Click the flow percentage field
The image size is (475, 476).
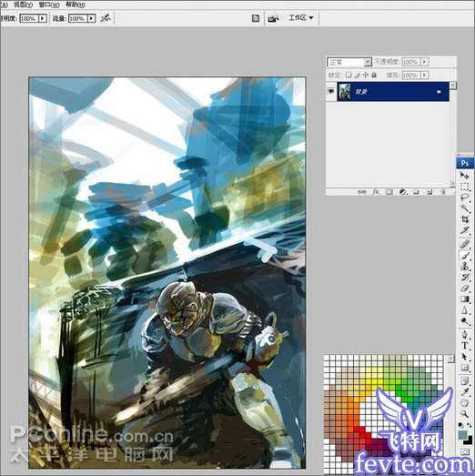pyautogui.click(x=78, y=18)
